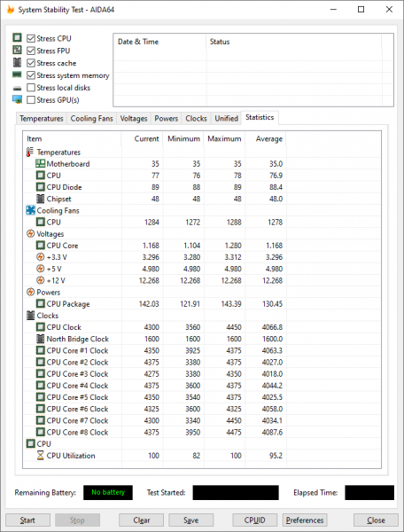
Task: Open the Powers tab
Action: coord(166,119)
